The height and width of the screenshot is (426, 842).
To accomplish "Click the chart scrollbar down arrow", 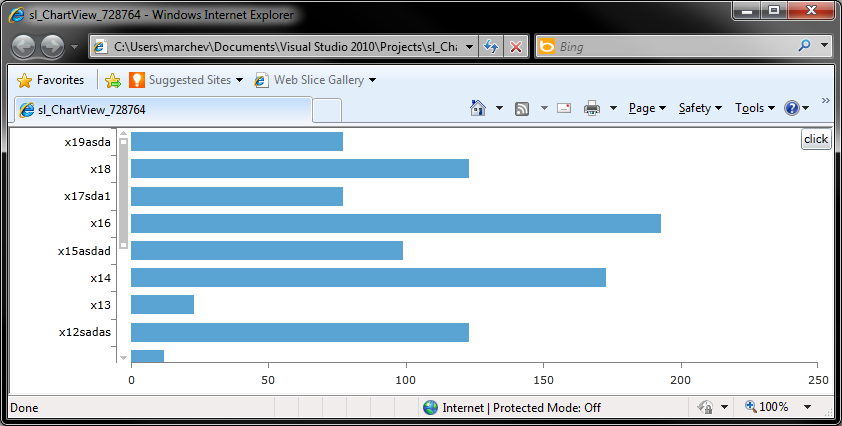I will tap(124, 358).
